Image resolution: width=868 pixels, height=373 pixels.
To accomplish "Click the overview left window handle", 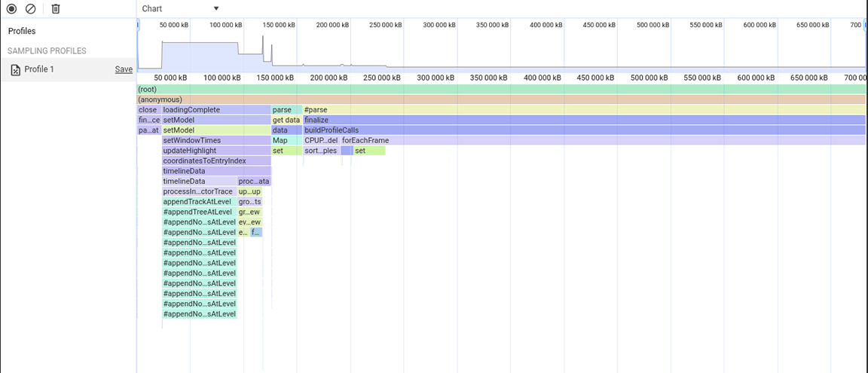I will [x=138, y=25].
